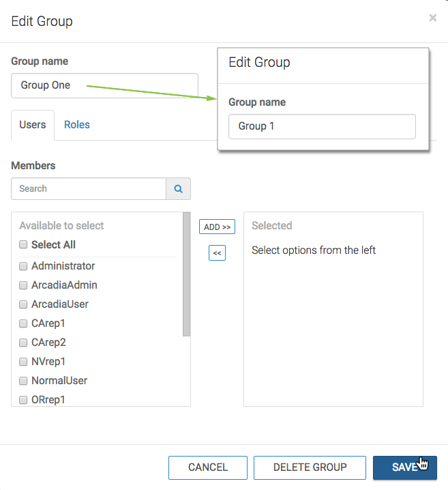
Task: Click the available users list scrollbar
Action: 187,274
